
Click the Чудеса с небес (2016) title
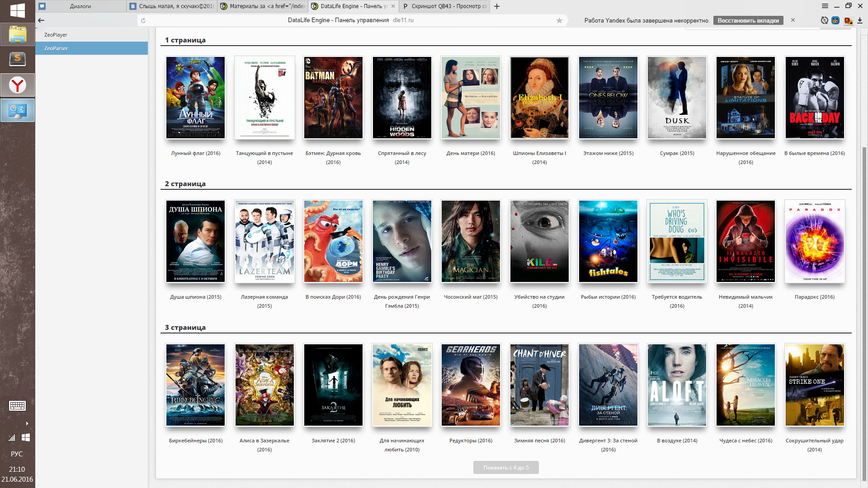pyautogui.click(x=745, y=441)
